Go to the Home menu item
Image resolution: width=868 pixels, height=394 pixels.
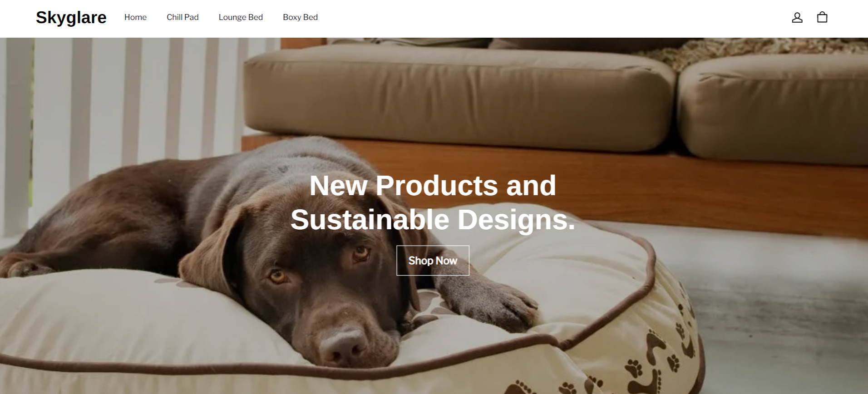click(135, 17)
